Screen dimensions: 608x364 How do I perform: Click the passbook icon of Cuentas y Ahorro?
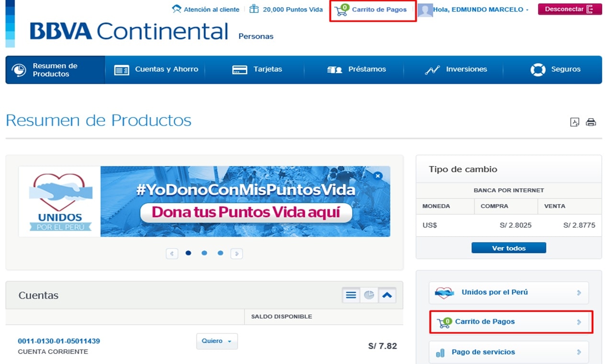coord(122,70)
